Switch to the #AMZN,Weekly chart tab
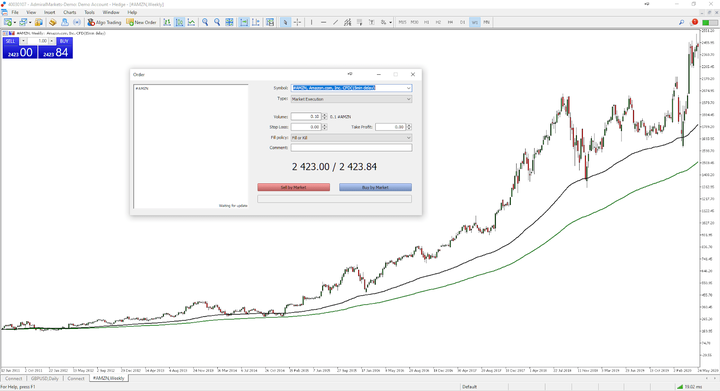 coord(108,378)
